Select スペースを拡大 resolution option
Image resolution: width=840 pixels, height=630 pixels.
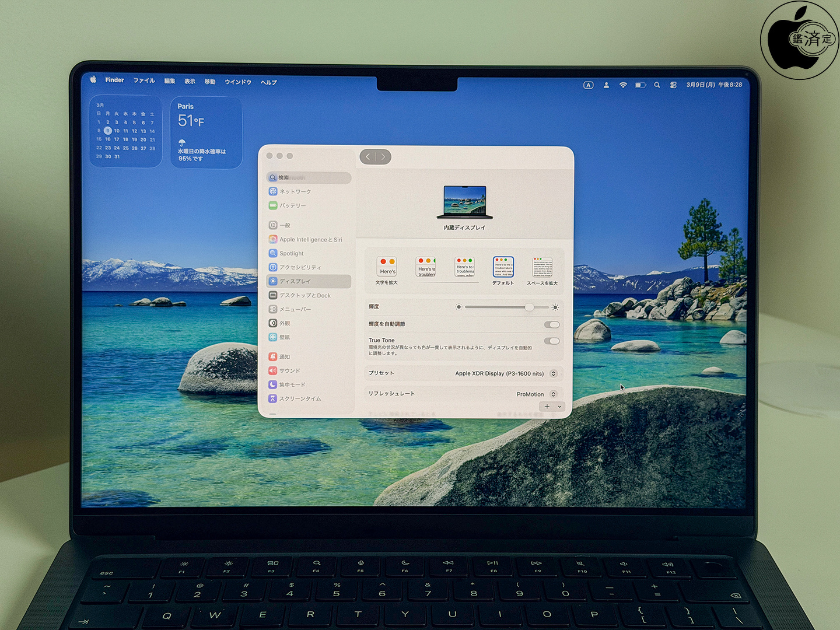pos(542,268)
